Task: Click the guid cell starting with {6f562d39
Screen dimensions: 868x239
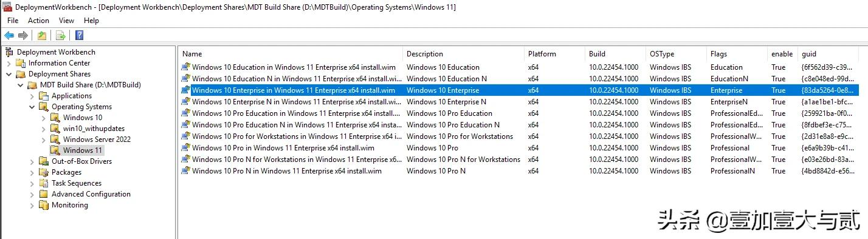Action: (827, 67)
